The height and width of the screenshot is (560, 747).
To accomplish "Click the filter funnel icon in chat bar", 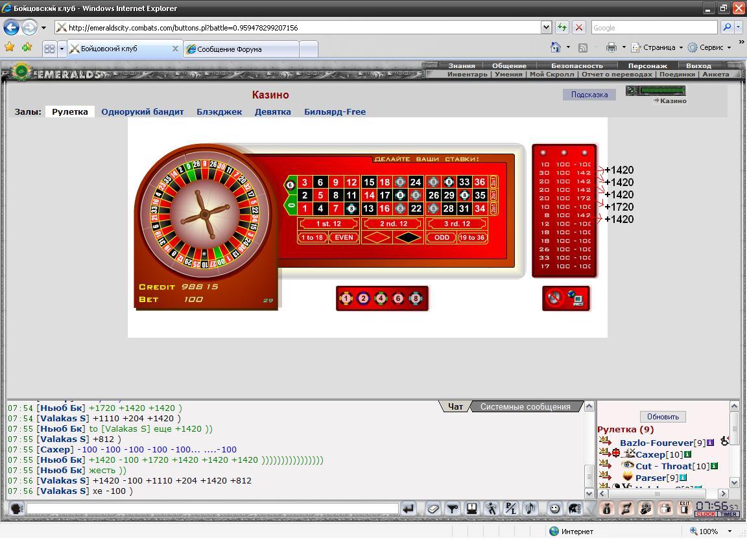I will [453, 509].
